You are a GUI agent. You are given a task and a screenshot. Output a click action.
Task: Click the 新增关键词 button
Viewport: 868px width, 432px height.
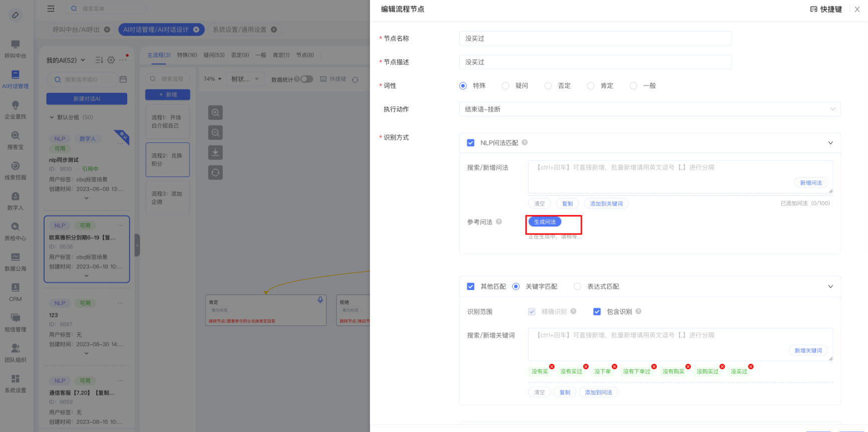pyautogui.click(x=808, y=350)
